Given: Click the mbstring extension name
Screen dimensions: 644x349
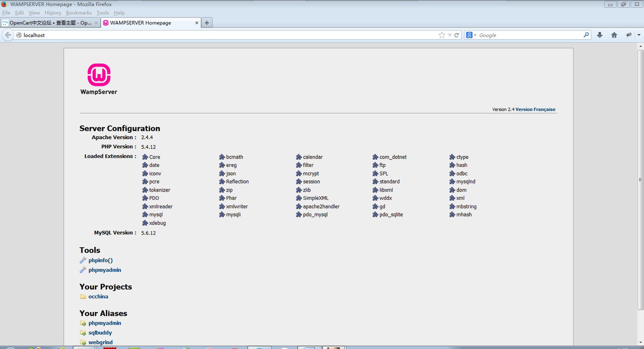Looking at the screenshot, I should [x=466, y=207].
